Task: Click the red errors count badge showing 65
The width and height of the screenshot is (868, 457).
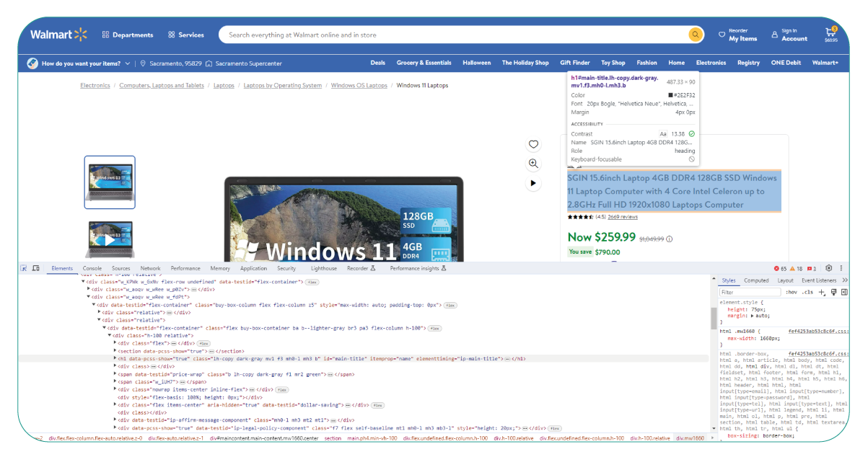Action: point(781,268)
